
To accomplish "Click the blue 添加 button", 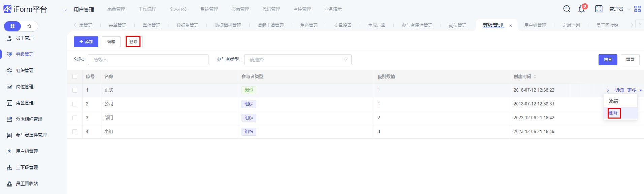I will click(x=86, y=42).
